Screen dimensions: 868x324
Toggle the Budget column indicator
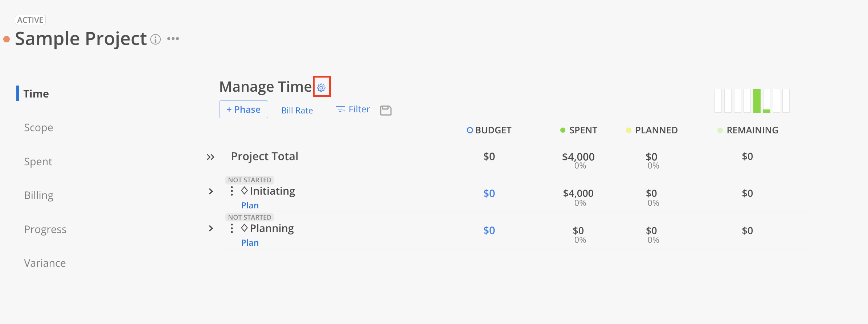[470, 130]
